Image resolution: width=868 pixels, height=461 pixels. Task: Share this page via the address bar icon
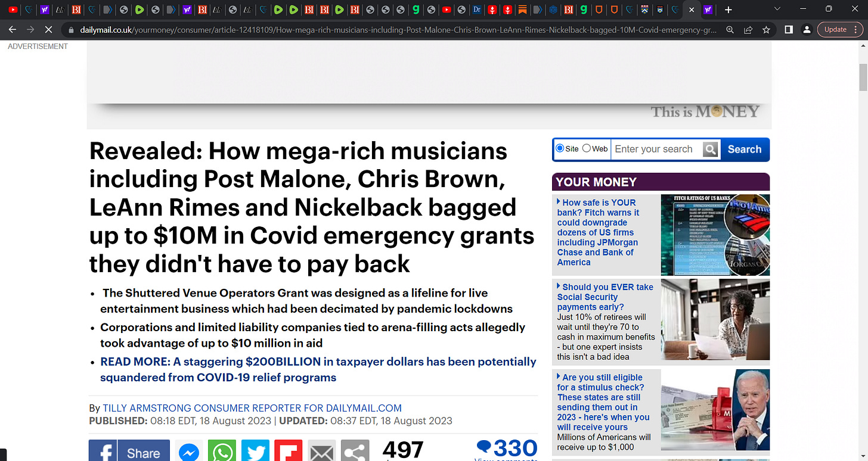(748, 29)
